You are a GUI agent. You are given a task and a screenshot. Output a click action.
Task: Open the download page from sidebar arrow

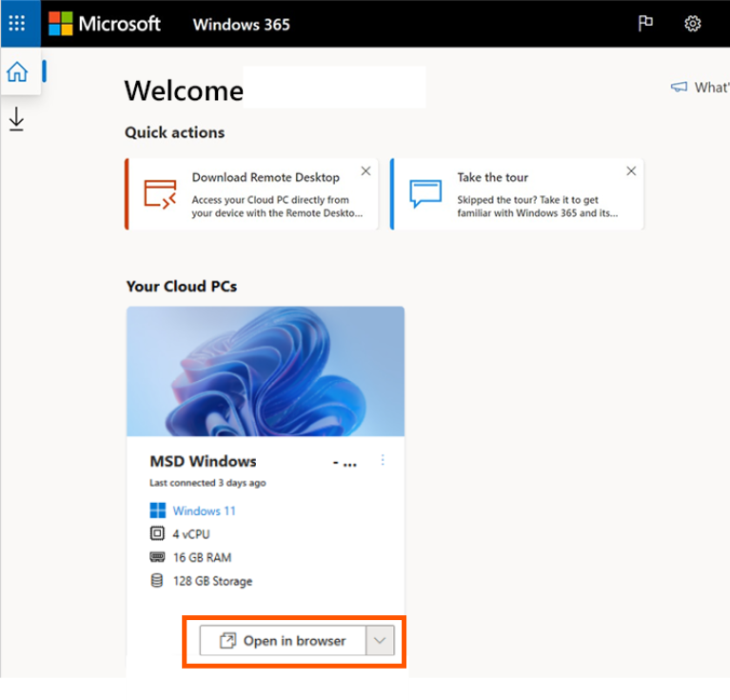pos(17,119)
